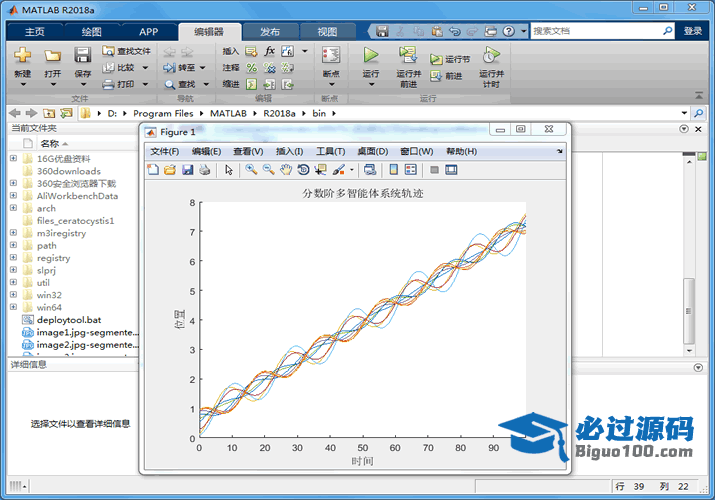The width and height of the screenshot is (715, 500).
Task: Click the 登录 (Sign In) button
Action: [693, 31]
